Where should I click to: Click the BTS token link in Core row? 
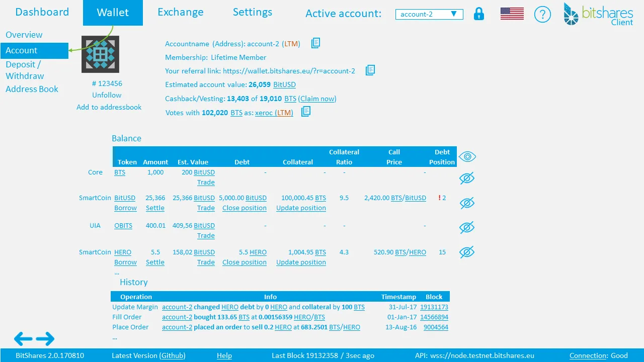(120, 172)
